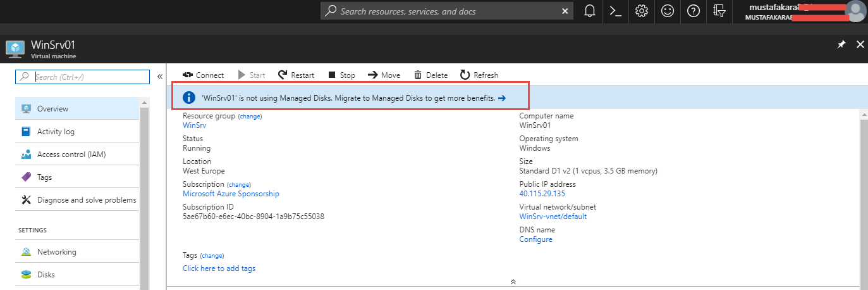The width and height of the screenshot is (868, 290).
Task: Open Tags in the left menu
Action: [x=77, y=177]
